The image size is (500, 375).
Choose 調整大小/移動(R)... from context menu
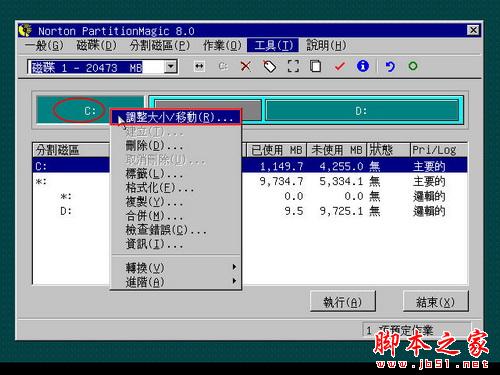(175, 117)
